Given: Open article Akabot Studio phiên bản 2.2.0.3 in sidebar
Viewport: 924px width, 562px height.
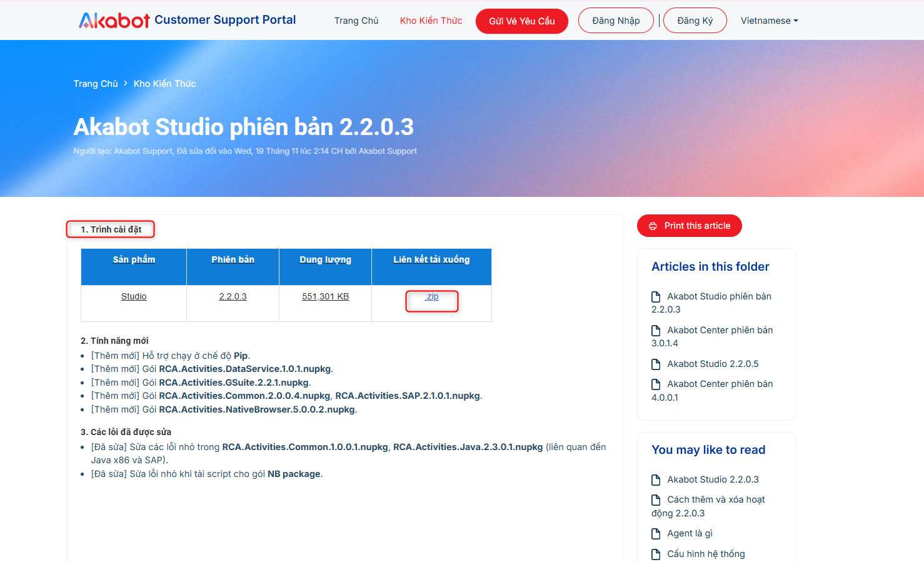Looking at the screenshot, I should 711,303.
